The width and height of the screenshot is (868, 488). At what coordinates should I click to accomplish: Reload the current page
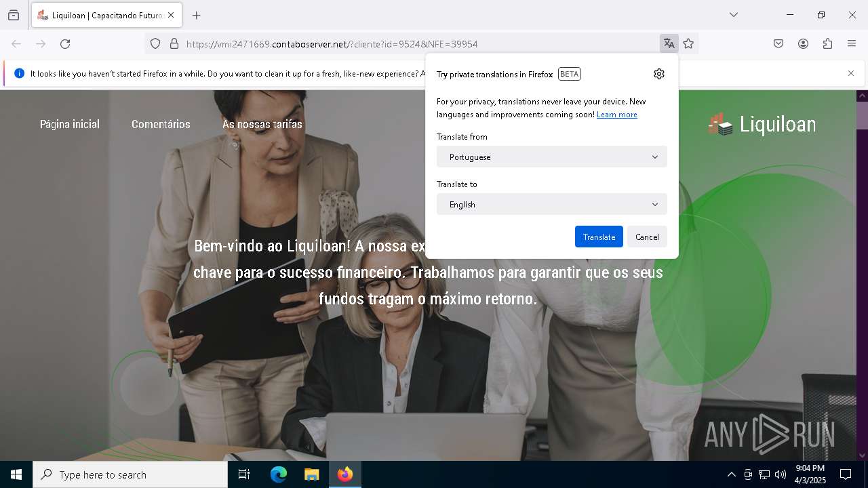click(65, 44)
